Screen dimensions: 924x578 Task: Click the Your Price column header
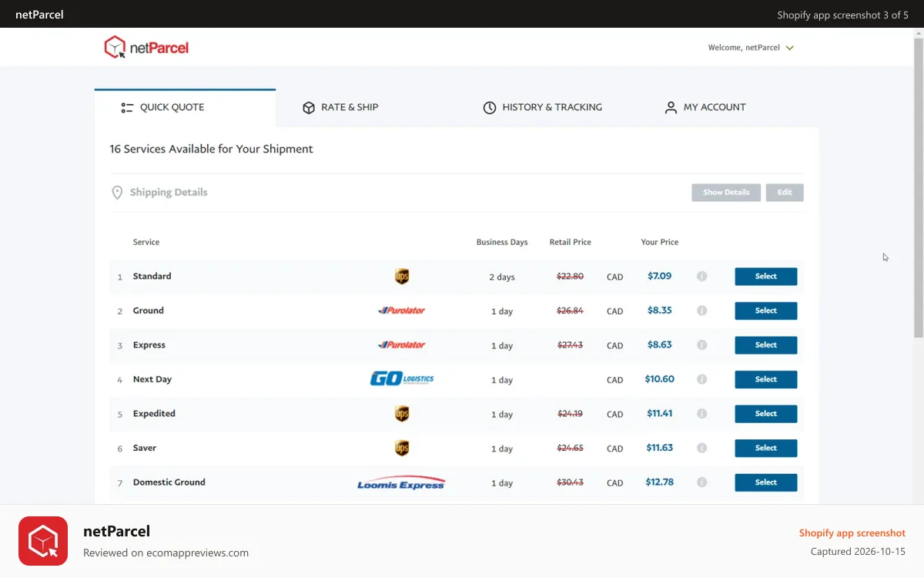(660, 242)
